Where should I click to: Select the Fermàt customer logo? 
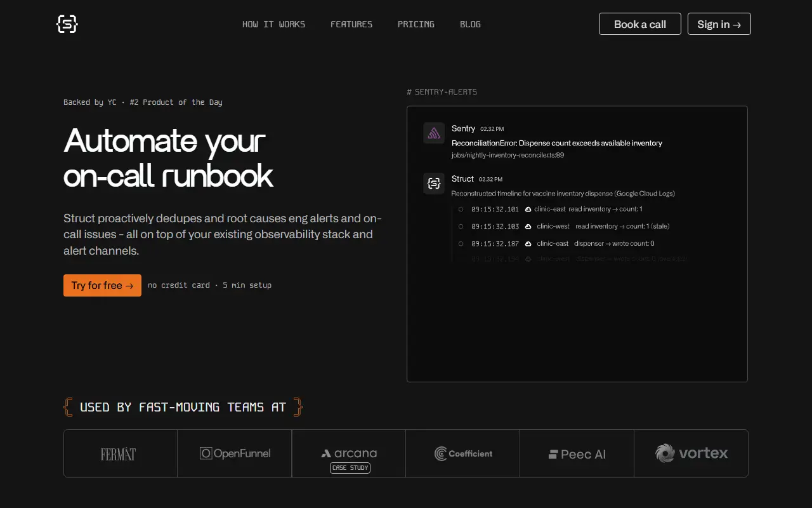click(118, 454)
